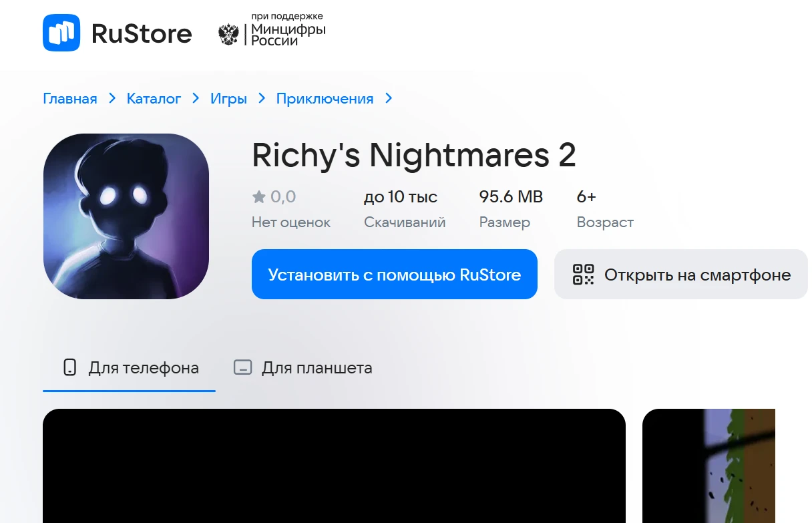Open the Каталог breadcrumb link
This screenshot has height=523, width=812.
(154, 99)
